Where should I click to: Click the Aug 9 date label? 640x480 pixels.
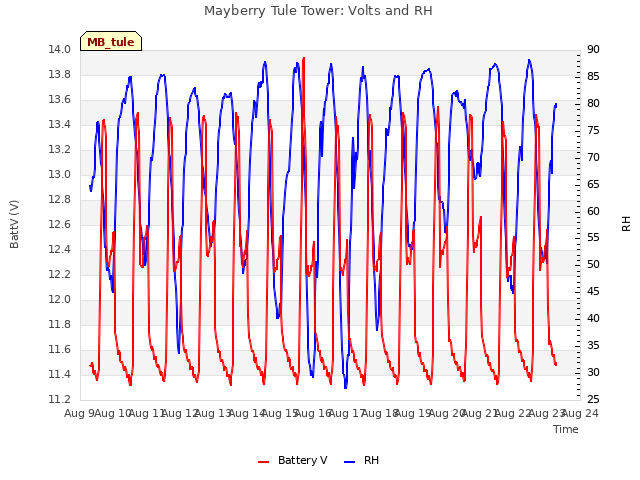tap(79, 414)
